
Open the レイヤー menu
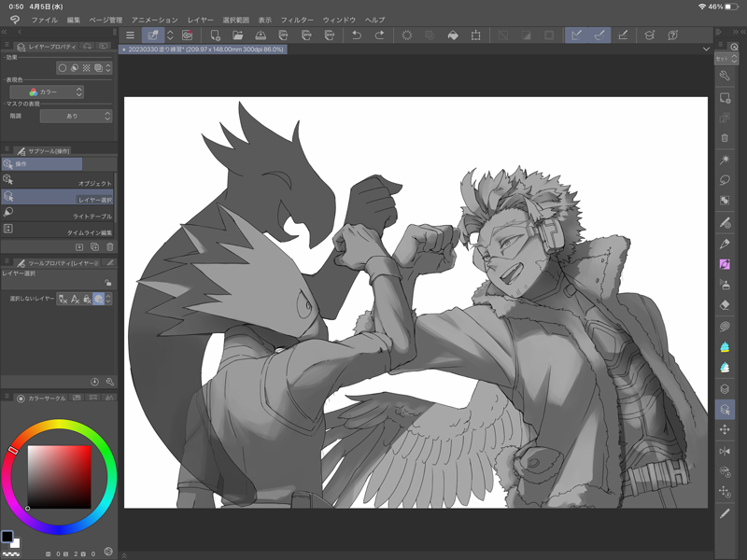coord(200,20)
